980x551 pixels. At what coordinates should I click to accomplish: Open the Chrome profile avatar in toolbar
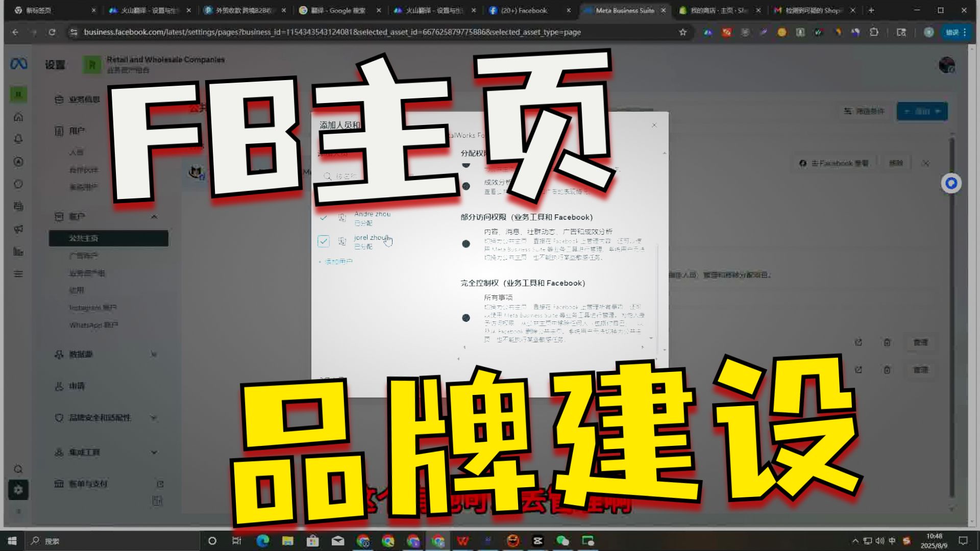coord(929,32)
